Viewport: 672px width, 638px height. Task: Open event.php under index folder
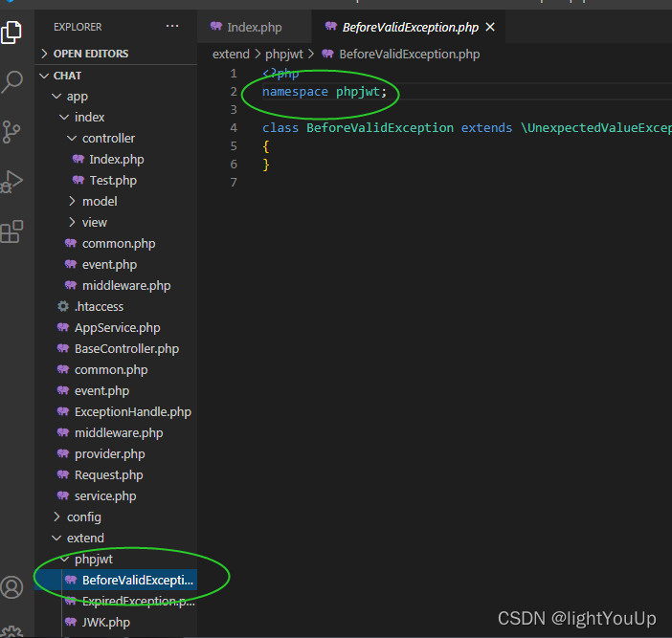[x=116, y=264]
